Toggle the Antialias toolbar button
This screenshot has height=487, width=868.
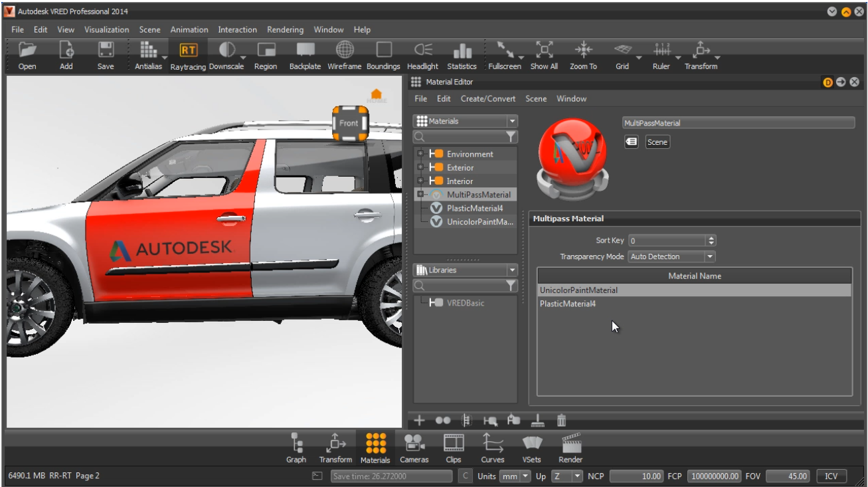[x=147, y=50]
